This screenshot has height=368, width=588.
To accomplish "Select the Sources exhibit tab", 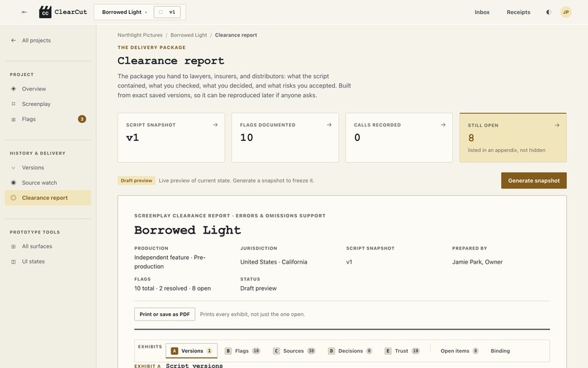I will [x=293, y=350].
